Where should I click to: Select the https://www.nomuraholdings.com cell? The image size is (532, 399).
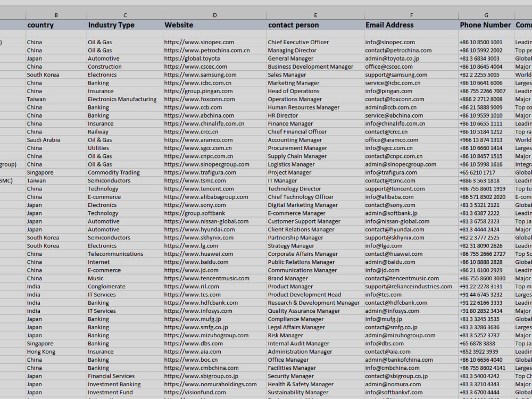(215, 384)
